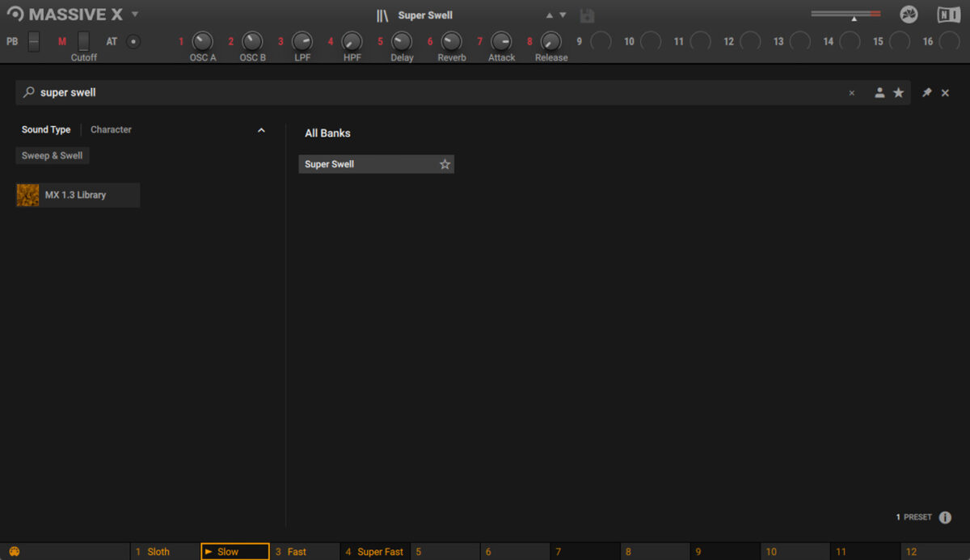Screen dimensions: 970x560
Task: Click empty macro knob 9
Action: pyautogui.click(x=601, y=41)
